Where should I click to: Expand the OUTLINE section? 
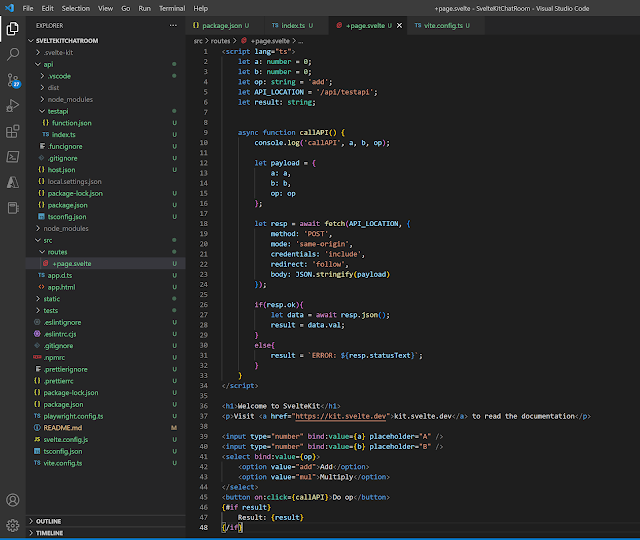50,521
